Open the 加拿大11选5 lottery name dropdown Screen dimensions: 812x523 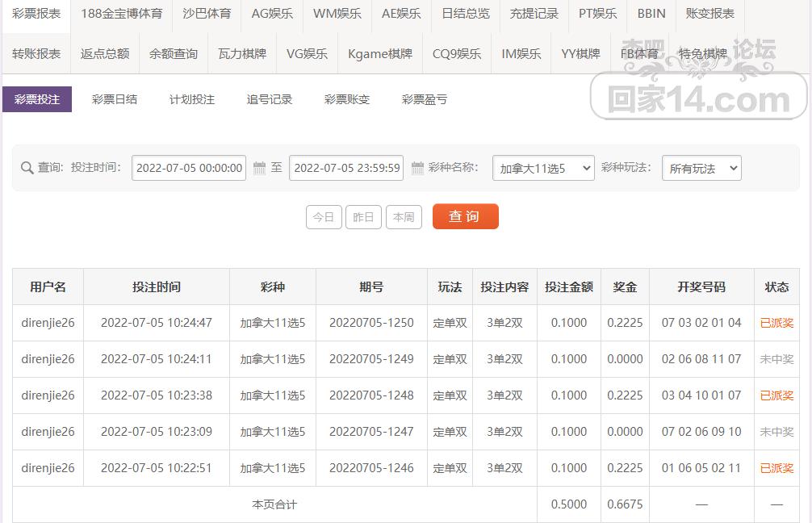pyautogui.click(x=543, y=168)
